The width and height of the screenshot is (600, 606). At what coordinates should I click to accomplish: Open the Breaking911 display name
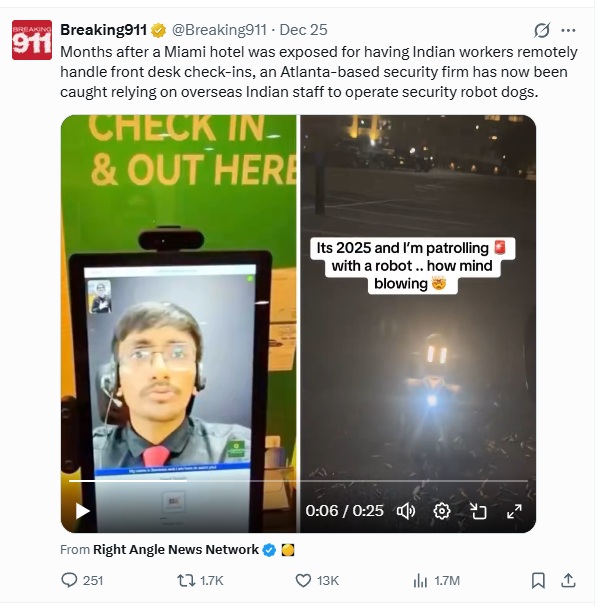coord(103,30)
